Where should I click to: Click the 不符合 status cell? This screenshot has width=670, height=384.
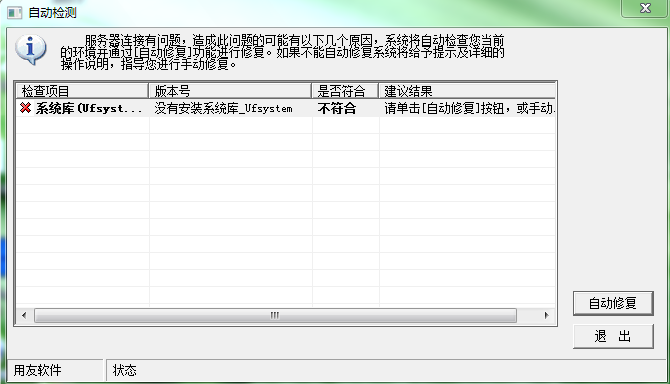(x=337, y=108)
